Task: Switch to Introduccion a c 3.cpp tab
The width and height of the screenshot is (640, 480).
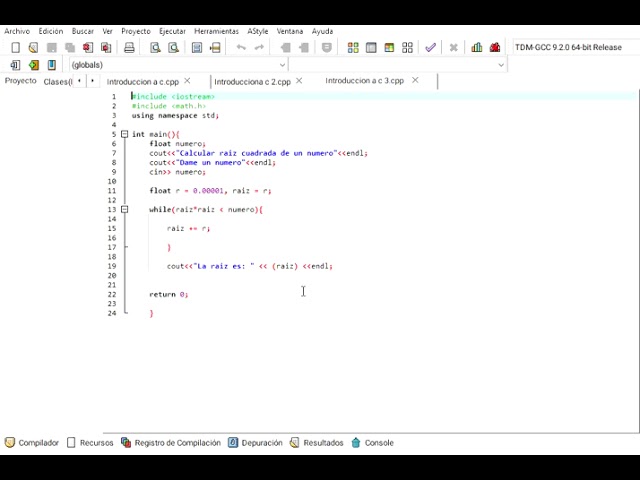Action: [x=364, y=81]
